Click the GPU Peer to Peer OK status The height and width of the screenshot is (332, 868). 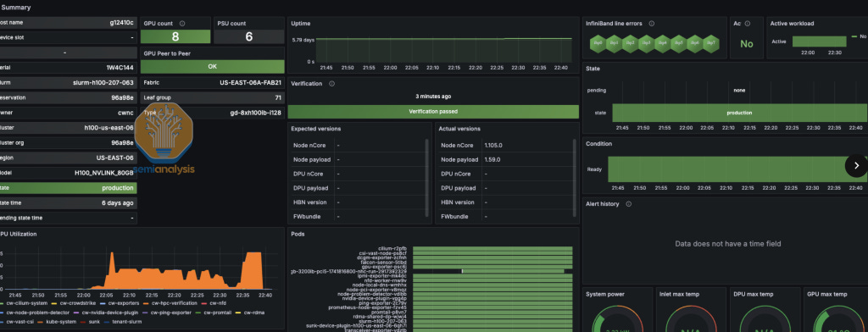213,66
